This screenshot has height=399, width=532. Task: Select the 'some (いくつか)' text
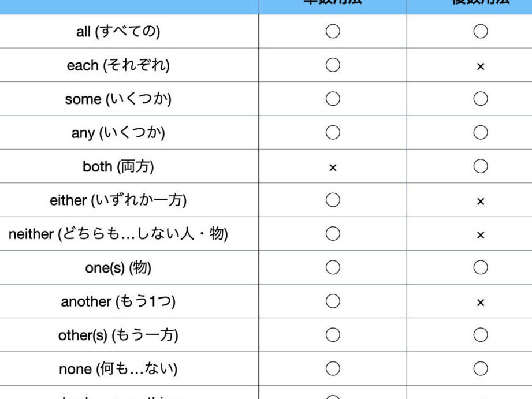click(x=118, y=99)
